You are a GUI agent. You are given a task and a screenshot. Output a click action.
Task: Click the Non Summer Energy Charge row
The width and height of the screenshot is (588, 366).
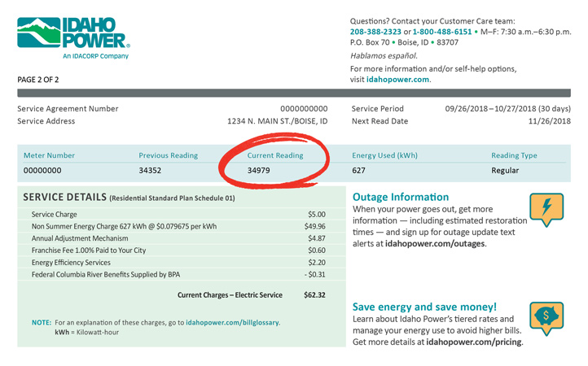click(x=182, y=226)
